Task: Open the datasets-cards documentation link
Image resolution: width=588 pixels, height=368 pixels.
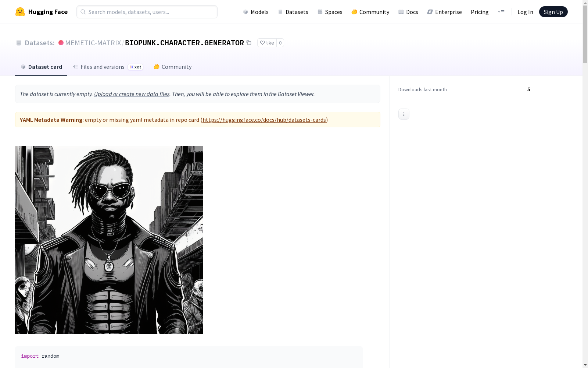Action: [264, 120]
